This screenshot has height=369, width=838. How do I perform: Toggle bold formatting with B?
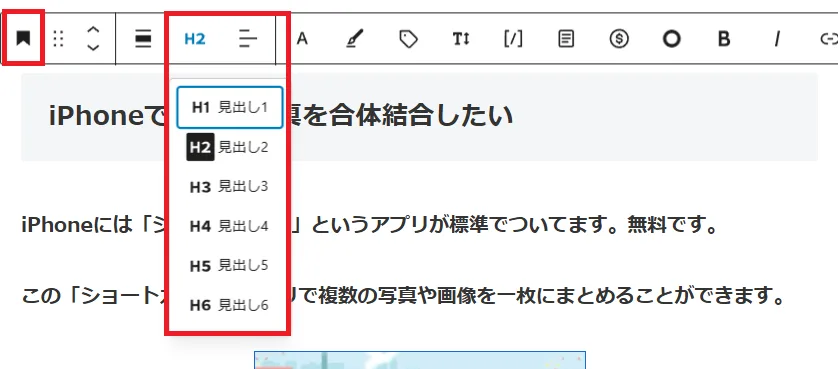point(724,39)
